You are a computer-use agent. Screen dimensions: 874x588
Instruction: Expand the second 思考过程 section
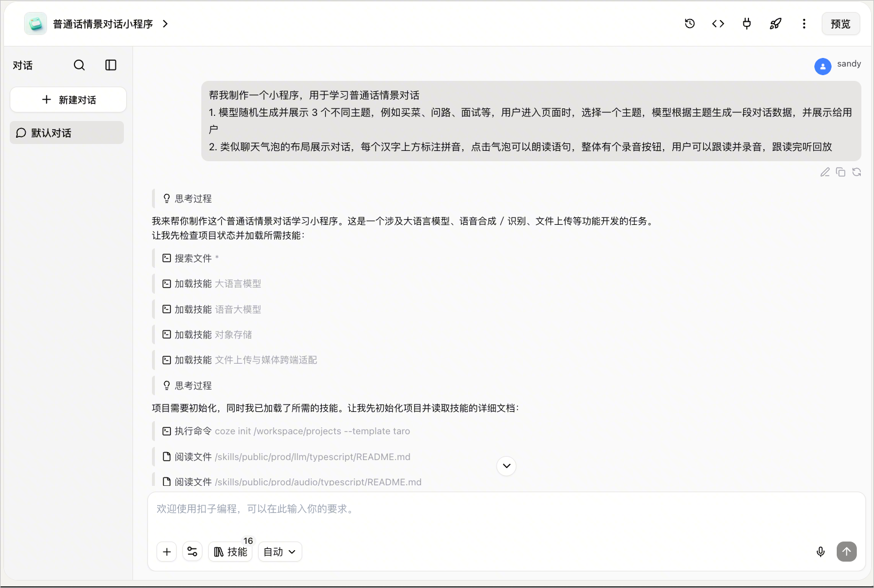coord(187,385)
